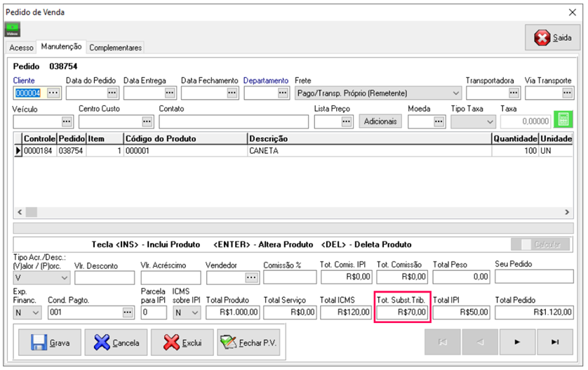This screenshot has width=588, height=370.
Task: Switch to the Complementares tab
Action: 116,48
